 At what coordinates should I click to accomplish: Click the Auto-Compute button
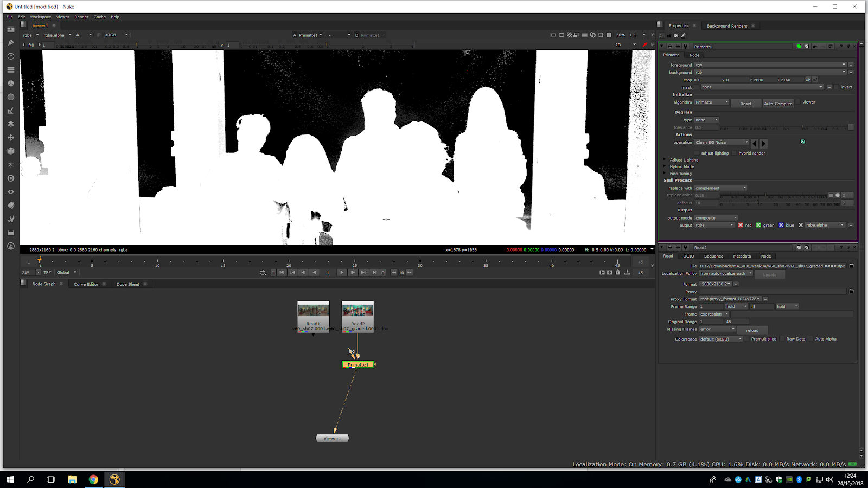(778, 104)
